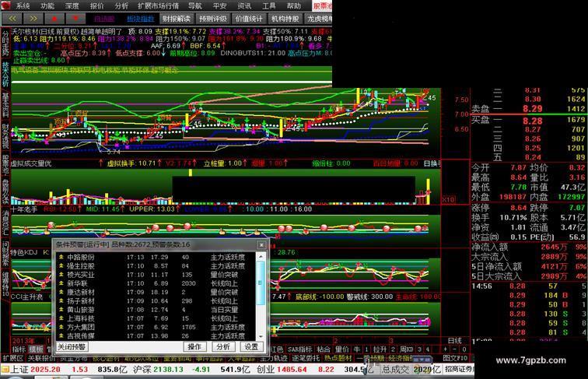
Task: Select the 扬子新材 alert row
Action: point(156,301)
